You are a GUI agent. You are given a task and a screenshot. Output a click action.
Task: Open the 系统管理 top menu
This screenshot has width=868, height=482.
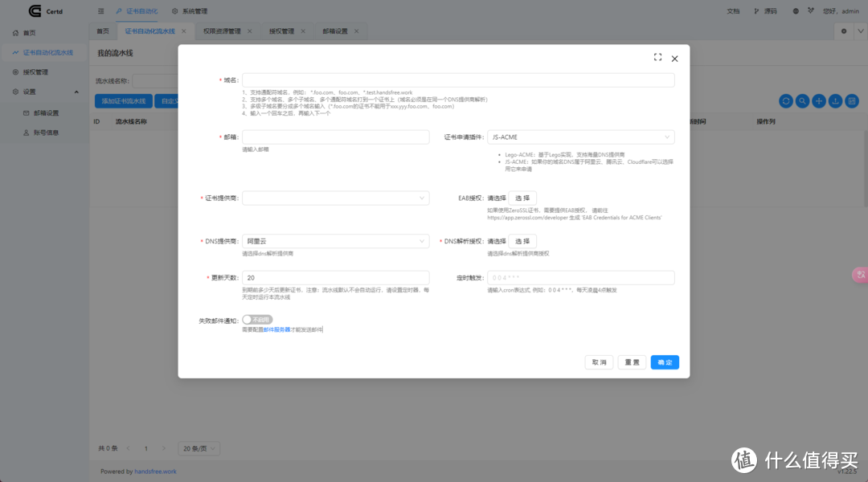pyautogui.click(x=190, y=11)
